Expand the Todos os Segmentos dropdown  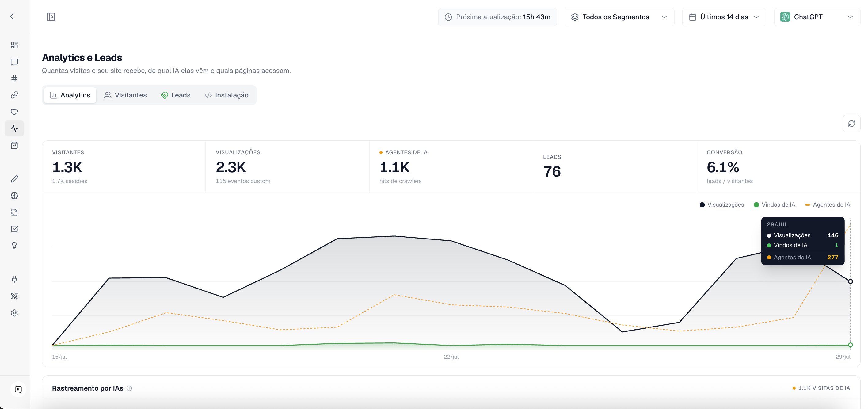pyautogui.click(x=619, y=17)
